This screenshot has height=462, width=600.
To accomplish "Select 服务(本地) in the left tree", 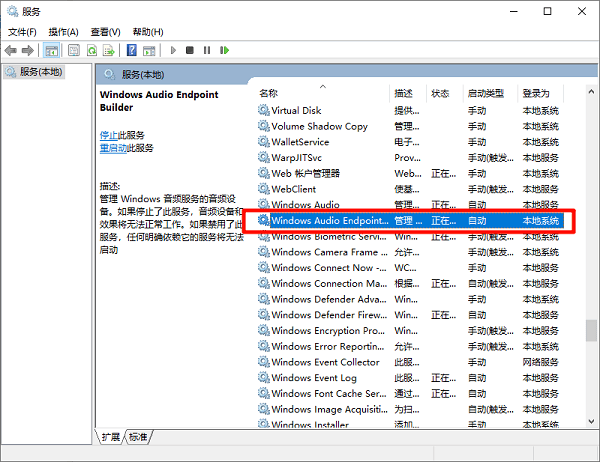I will [x=34, y=72].
